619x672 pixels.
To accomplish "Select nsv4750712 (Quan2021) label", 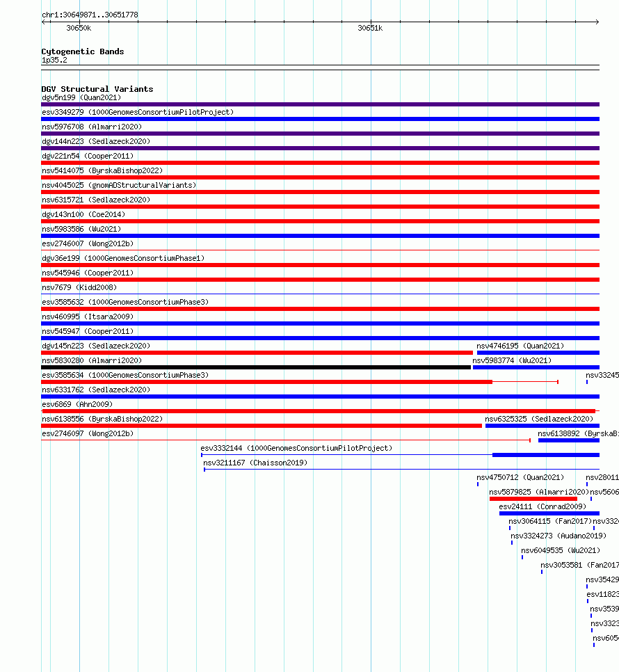I will click(520, 477).
